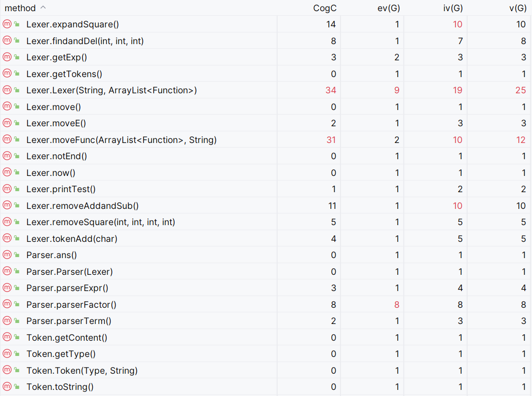Sort by the v(G) column header
532x396 pixels.
518,8
